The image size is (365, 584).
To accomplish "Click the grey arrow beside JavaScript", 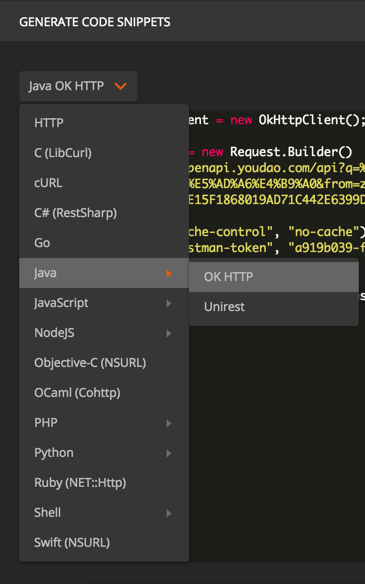I will pyautogui.click(x=169, y=303).
